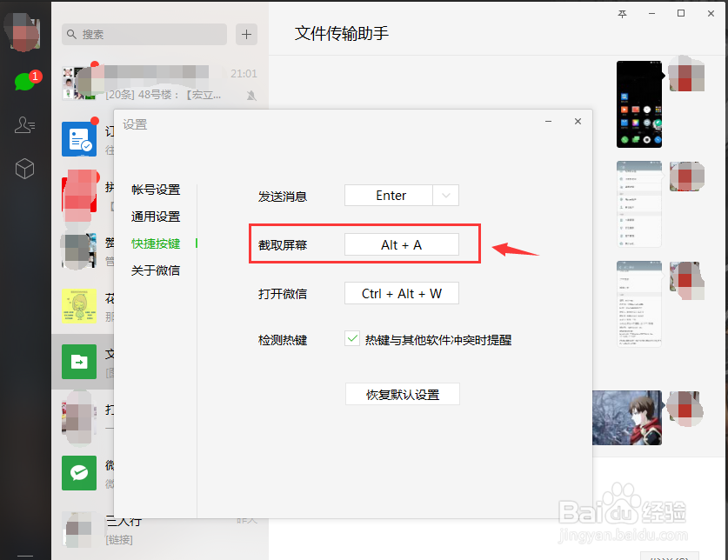Viewport: 728px width, 560px height.
Task: Click the 文件传输助手 chat title
Action: [342, 33]
